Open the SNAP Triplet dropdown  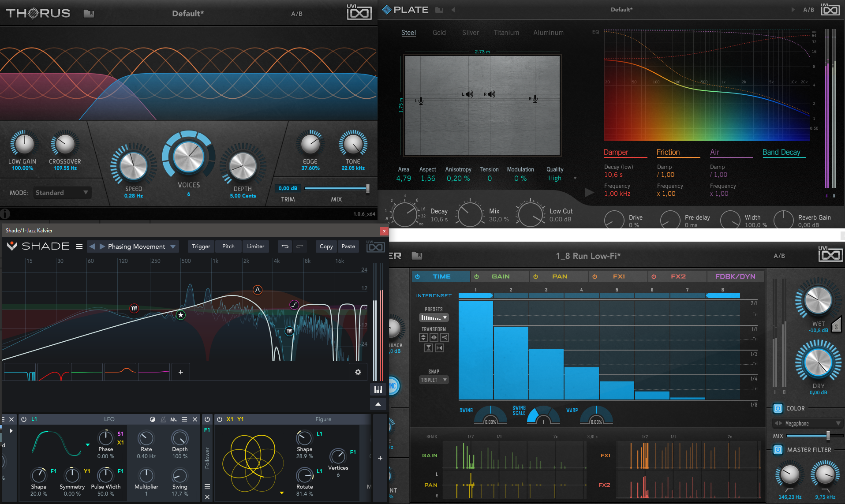click(x=434, y=380)
